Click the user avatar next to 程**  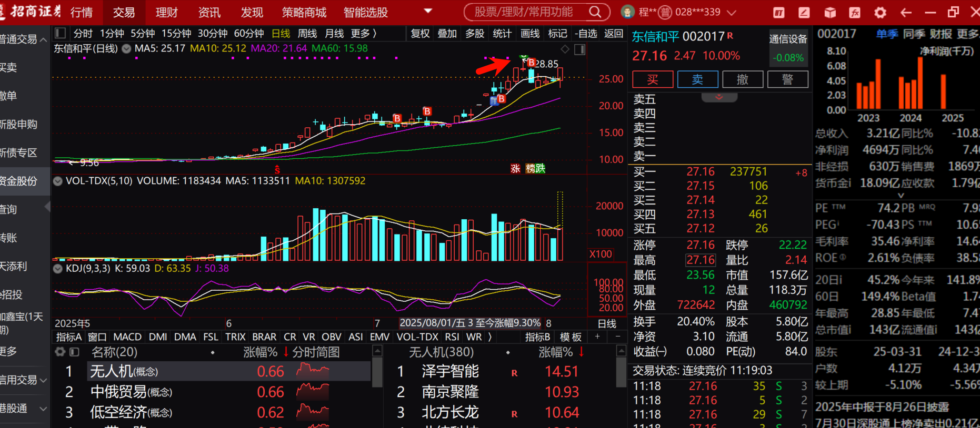[627, 12]
